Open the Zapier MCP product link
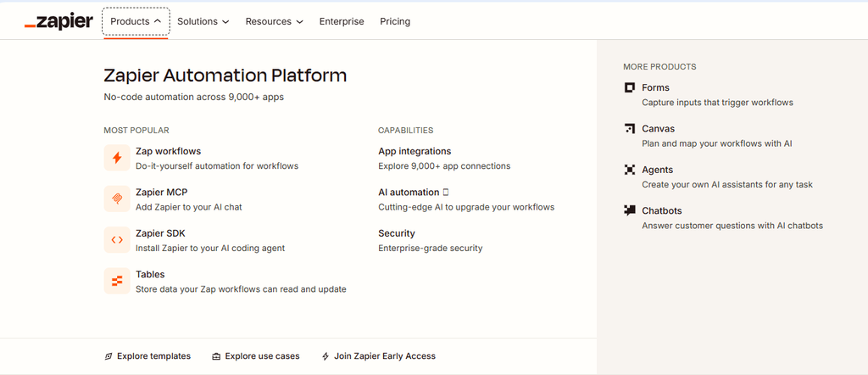Screen dimensions: 868x375 pyautogui.click(x=162, y=193)
